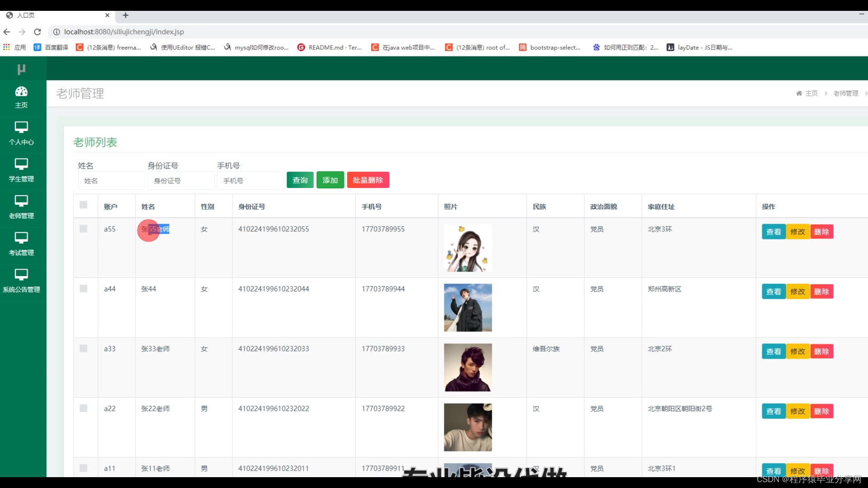Open the mysql如何修改roo... bookmark
868x488 pixels.
[256, 47]
